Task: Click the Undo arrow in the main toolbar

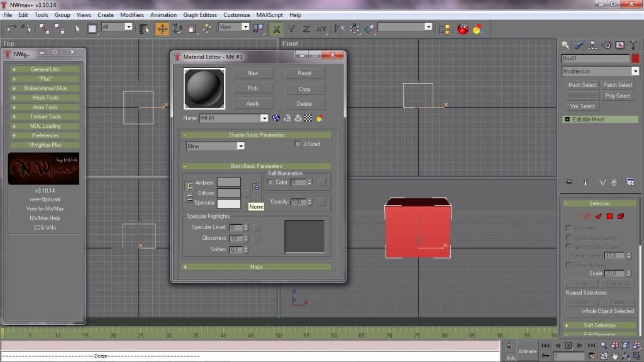Action: coord(11,28)
